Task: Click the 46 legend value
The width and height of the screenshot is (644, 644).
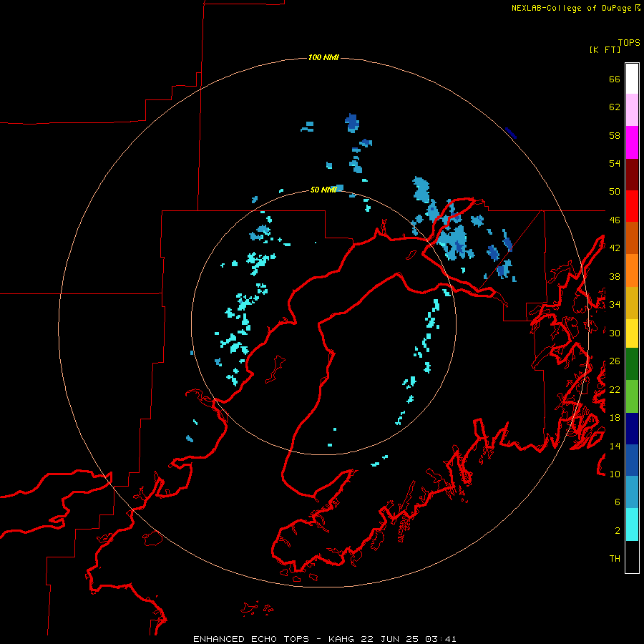Action: [615, 220]
